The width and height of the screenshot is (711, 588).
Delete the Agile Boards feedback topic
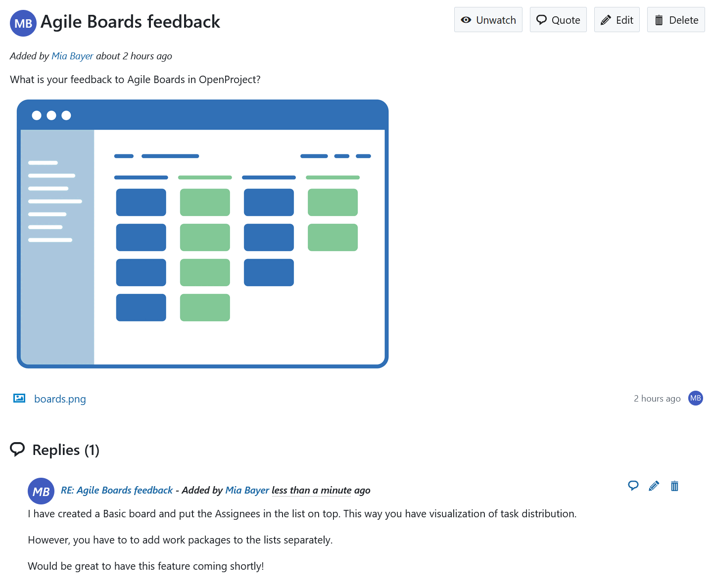[675, 20]
